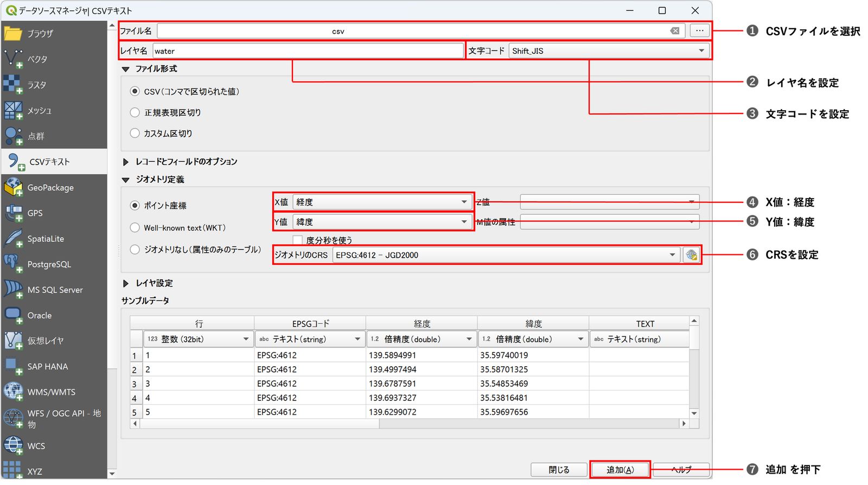
Task: Open the Y値 緯度 dropdown
Action: click(x=382, y=222)
